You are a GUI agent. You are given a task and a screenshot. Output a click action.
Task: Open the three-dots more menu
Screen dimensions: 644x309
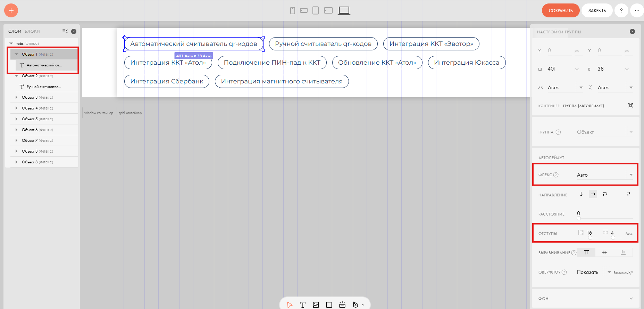637,10
